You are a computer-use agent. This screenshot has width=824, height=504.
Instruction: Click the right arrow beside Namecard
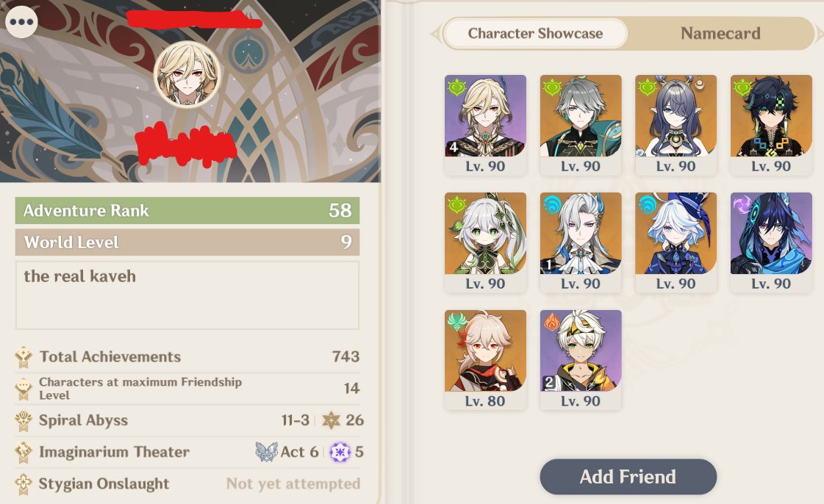click(x=819, y=34)
